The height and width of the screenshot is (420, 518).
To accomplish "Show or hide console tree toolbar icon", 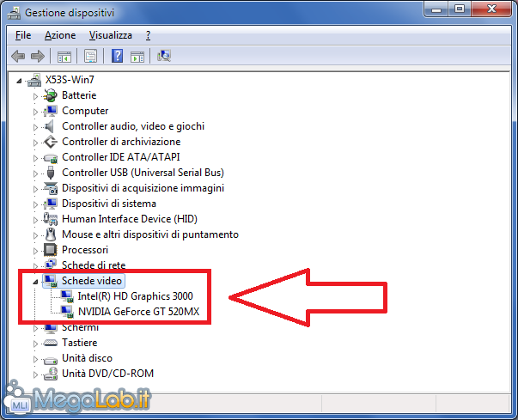I will (x=64, y=57).
